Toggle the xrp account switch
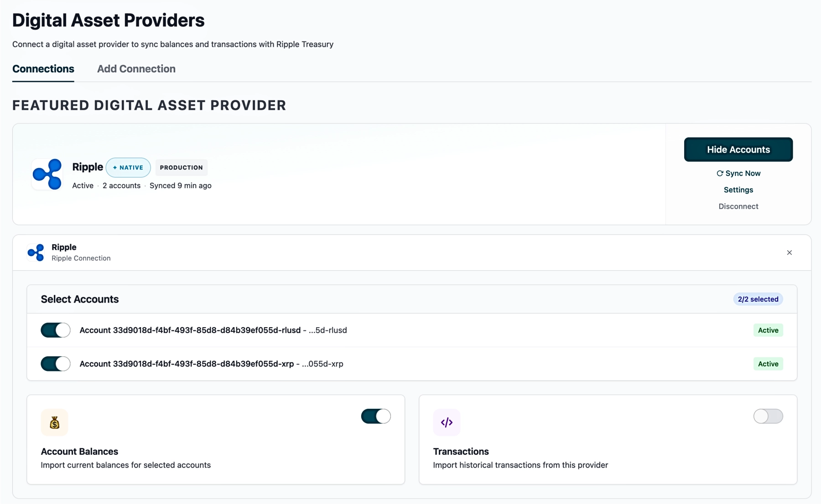Viewport: 821px width, 504px height. coord(56,364)
